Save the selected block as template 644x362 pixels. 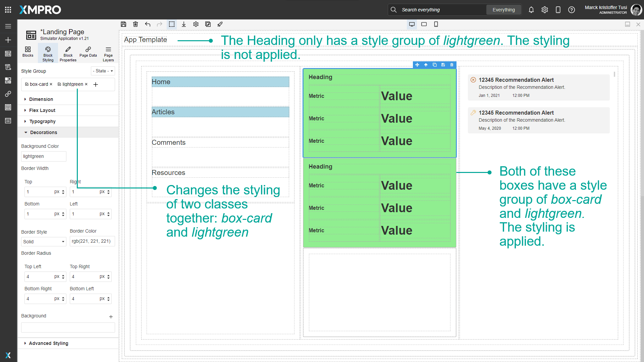[443, 65]
